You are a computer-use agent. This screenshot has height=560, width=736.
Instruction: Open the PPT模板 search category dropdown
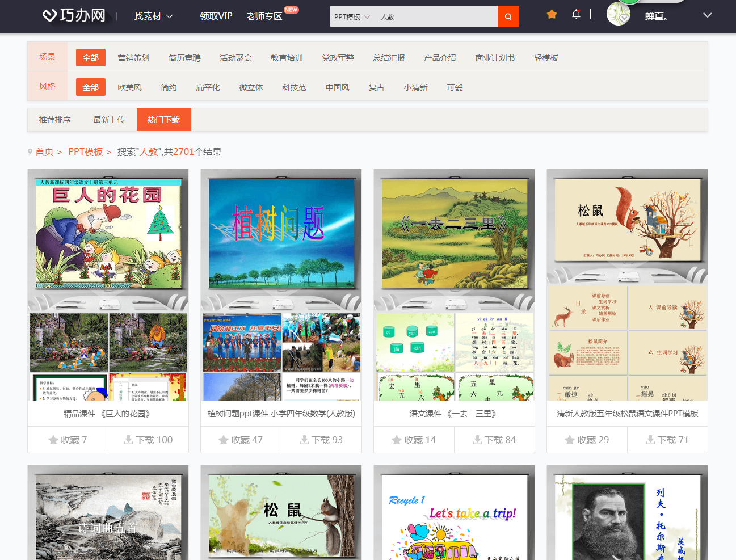352,17
